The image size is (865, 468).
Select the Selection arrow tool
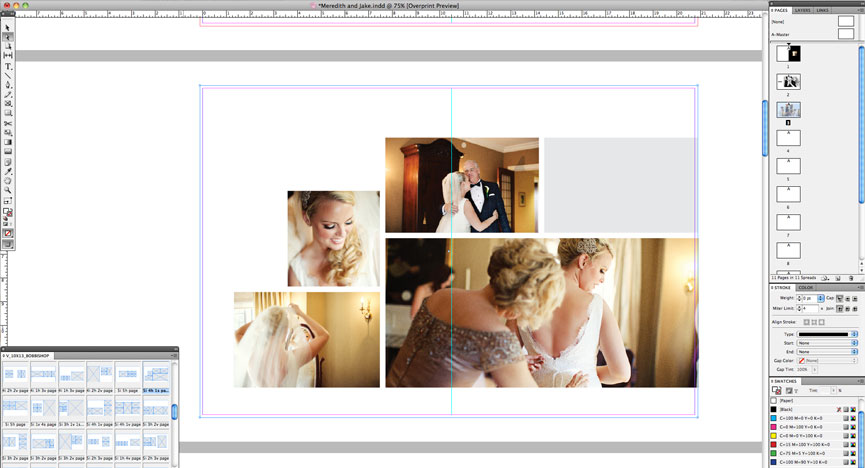(x=8, y=26)
